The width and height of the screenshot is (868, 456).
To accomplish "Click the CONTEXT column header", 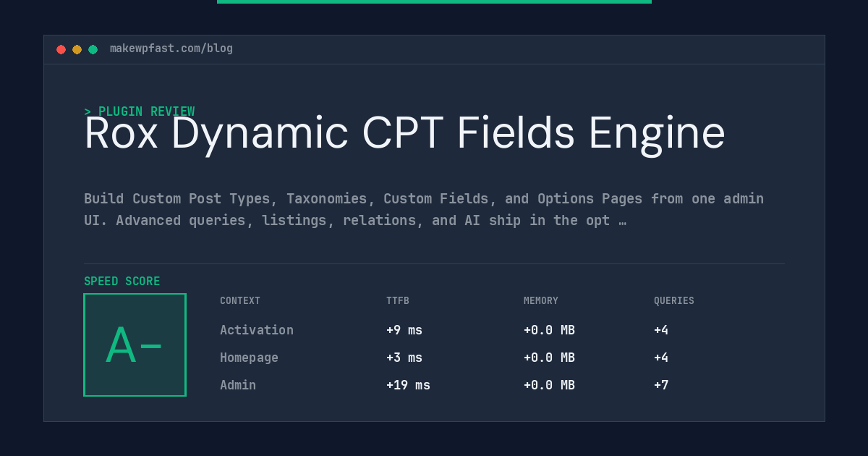I will pos(240,301).
